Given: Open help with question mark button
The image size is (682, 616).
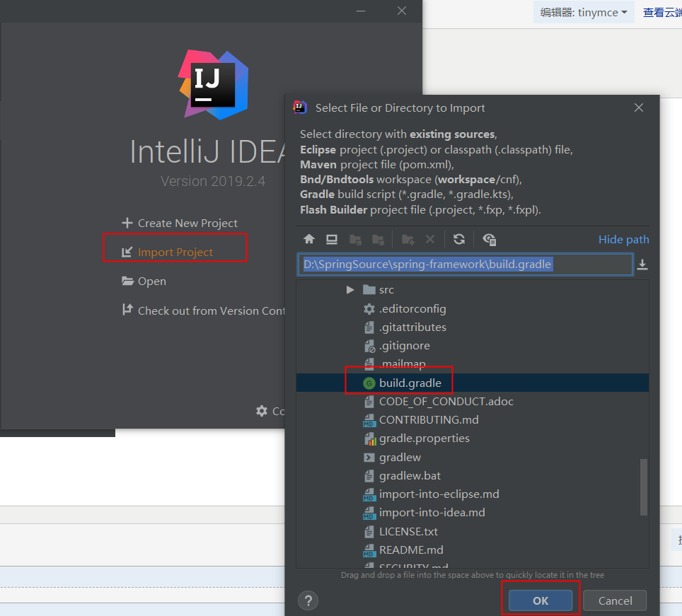Looking at the screenshot, I should [308, 600].
